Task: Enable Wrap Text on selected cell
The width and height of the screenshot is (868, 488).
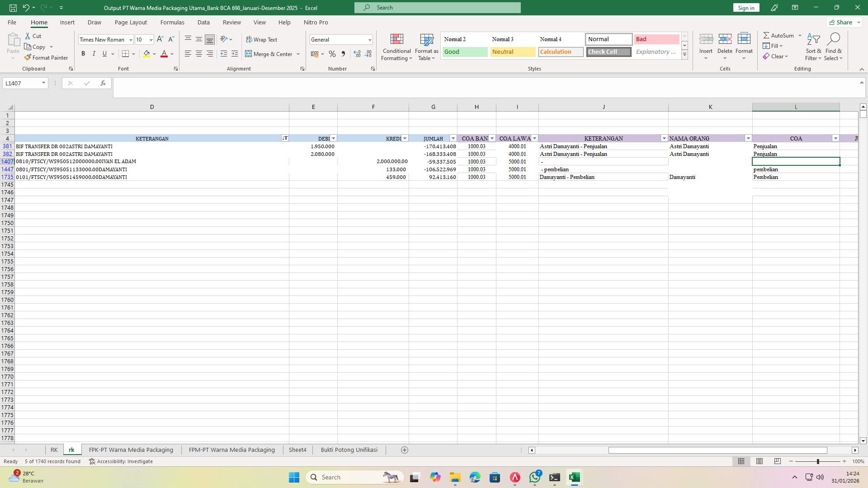Action: point(262,39)
